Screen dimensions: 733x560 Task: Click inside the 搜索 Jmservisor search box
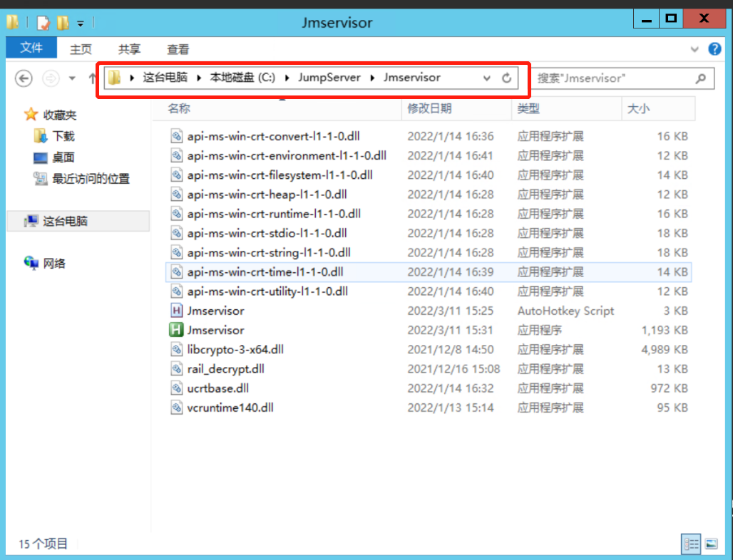[613, 78]
